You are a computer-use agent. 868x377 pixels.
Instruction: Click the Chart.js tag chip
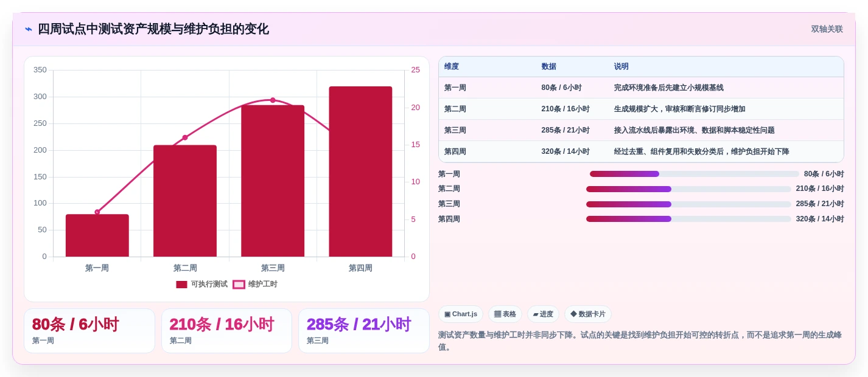tap(461, 314)
